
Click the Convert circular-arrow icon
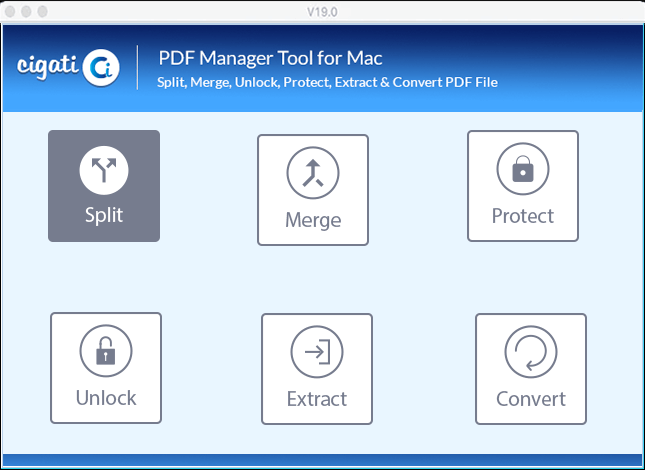(x=531, y=352)
